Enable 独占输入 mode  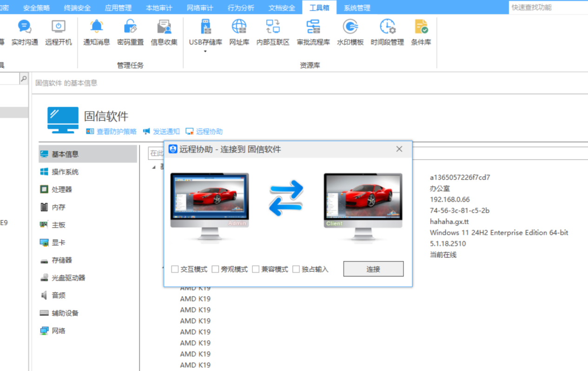pos(296,269)
